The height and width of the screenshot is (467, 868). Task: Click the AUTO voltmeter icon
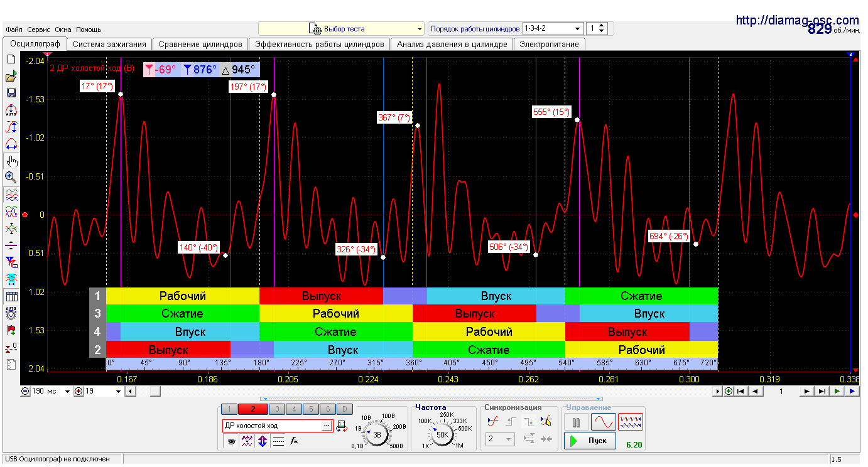pos(11,313)
